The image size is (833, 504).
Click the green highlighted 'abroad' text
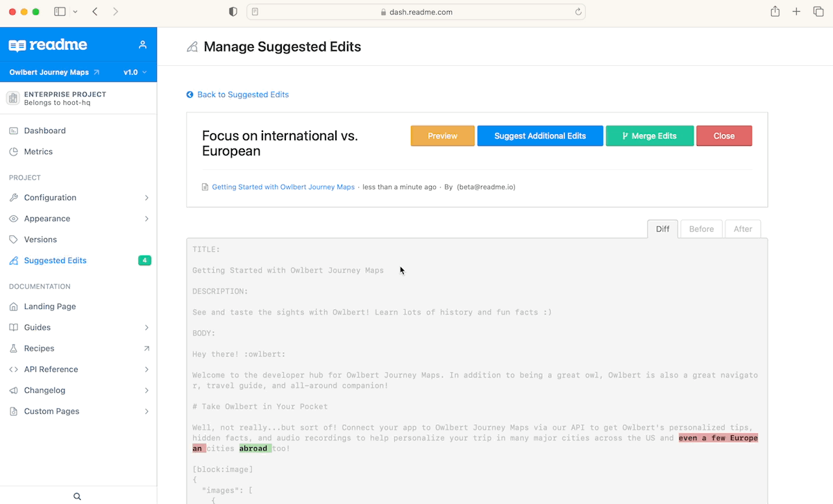255,448
